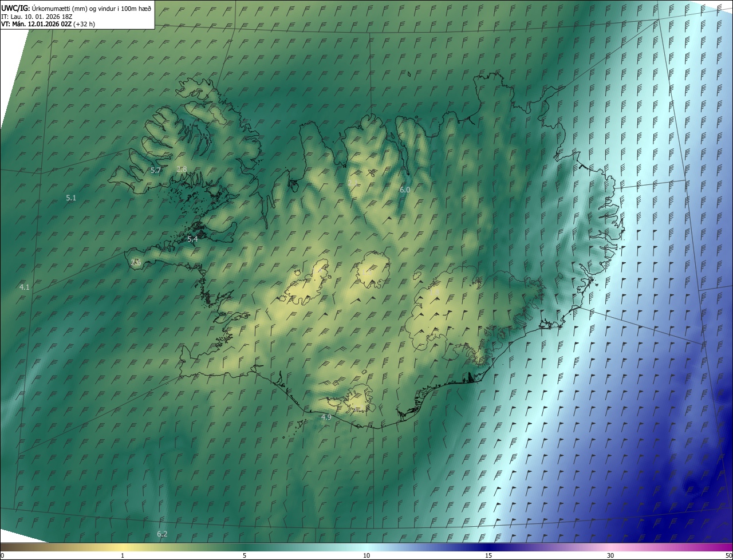Click the 4.1 value on the map

24,287
